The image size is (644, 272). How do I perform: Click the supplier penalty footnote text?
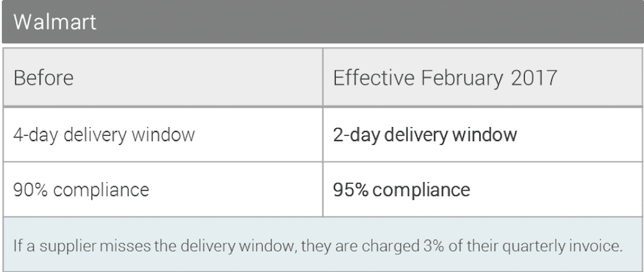point(318,246)
